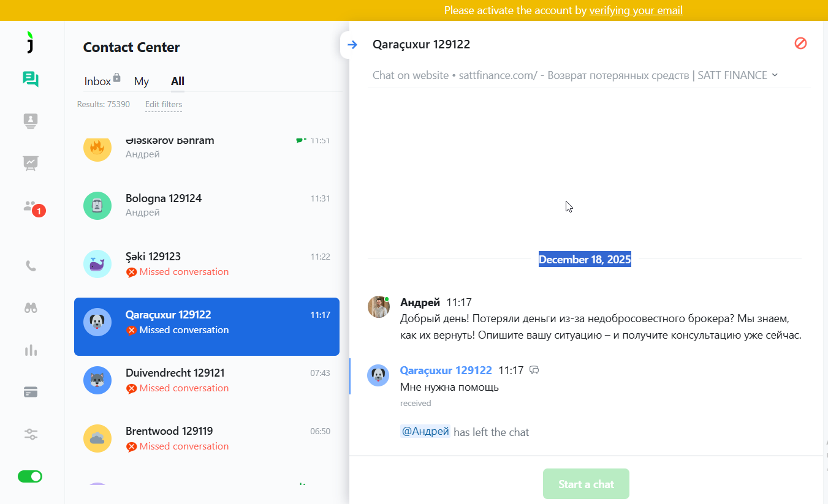This screenshot has height=504, width=828.
Task: Select the All tab
Action: pyautogui.click(x=178, y=81)
